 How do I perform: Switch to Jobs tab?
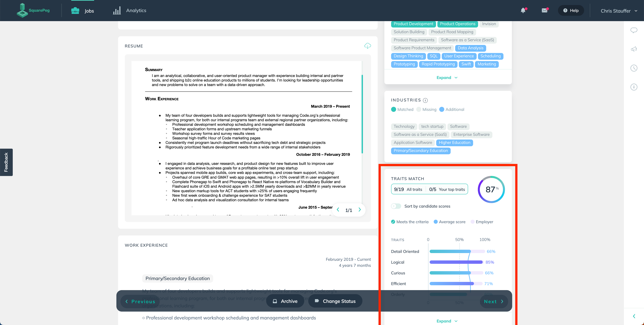tap(83, 11)
